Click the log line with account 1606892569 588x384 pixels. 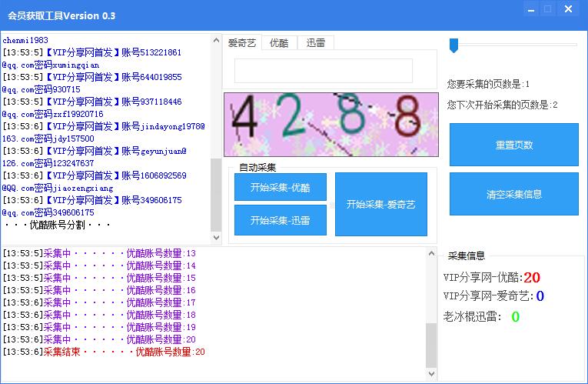(x=94, y=175)
